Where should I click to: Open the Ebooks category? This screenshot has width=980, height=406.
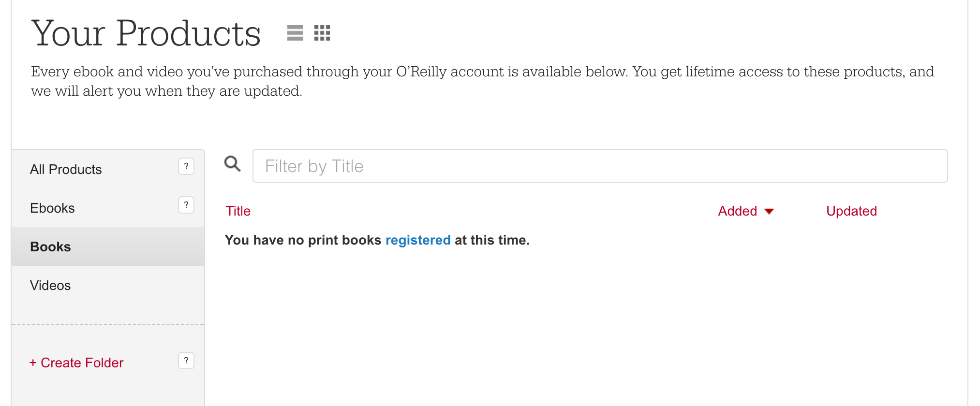(x=52, y=208)
